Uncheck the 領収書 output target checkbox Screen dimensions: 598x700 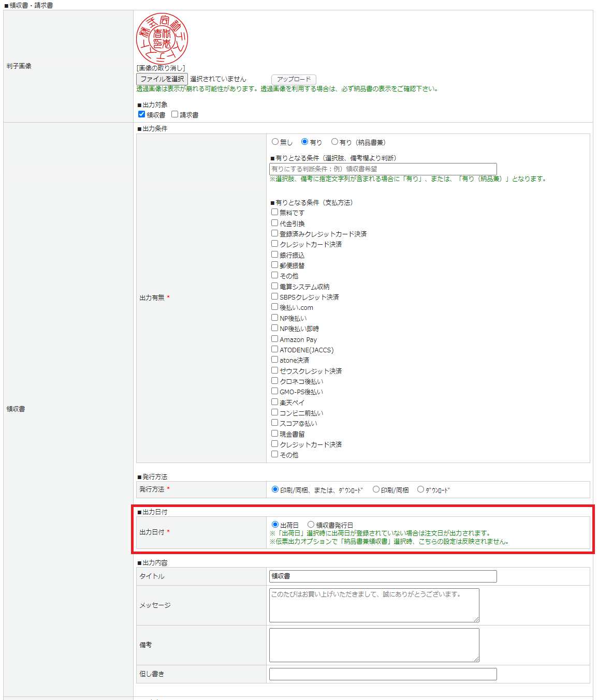[x=141, y=114]
